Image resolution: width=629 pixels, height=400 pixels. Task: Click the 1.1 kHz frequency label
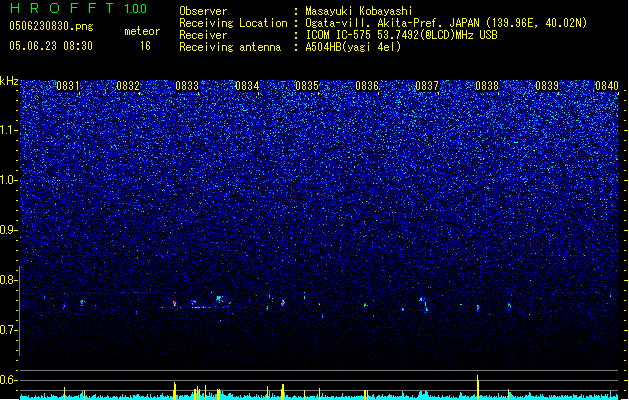point(9,130)
